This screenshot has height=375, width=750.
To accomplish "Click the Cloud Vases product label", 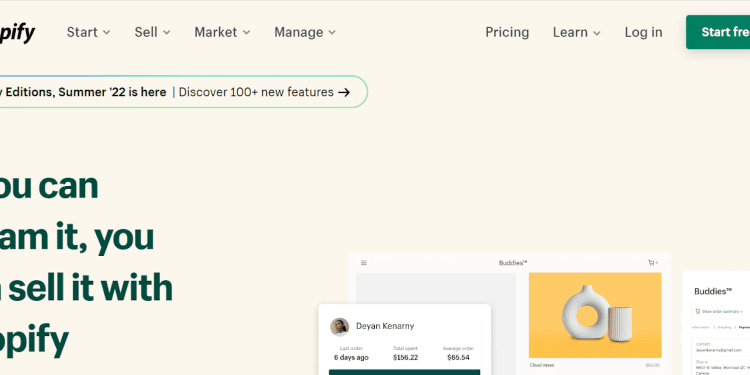I will (x=541, y=365).
